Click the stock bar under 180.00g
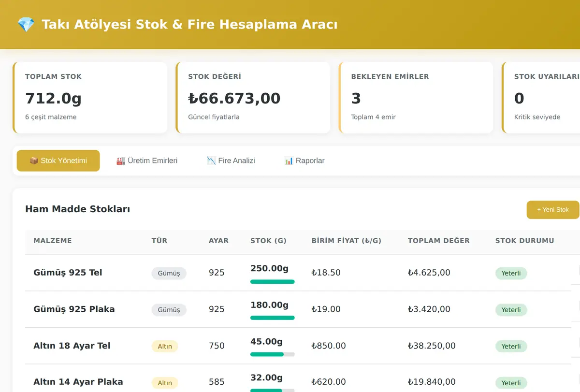 (x=273, y=318)
